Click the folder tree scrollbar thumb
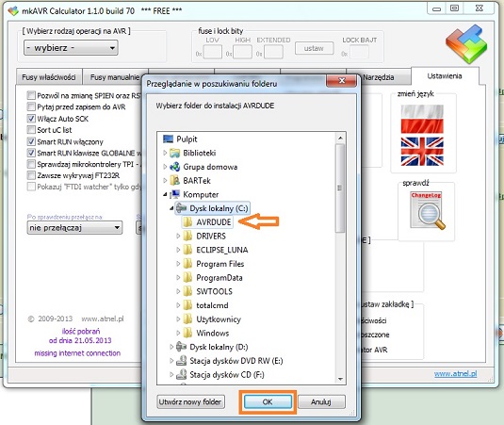 340,188
